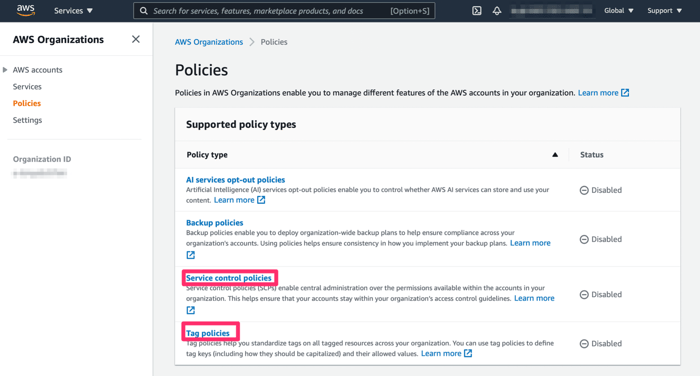700x376 pixels.
Task: Click Disabled status icon for Backup policies
Action: (x=584, y=239)
